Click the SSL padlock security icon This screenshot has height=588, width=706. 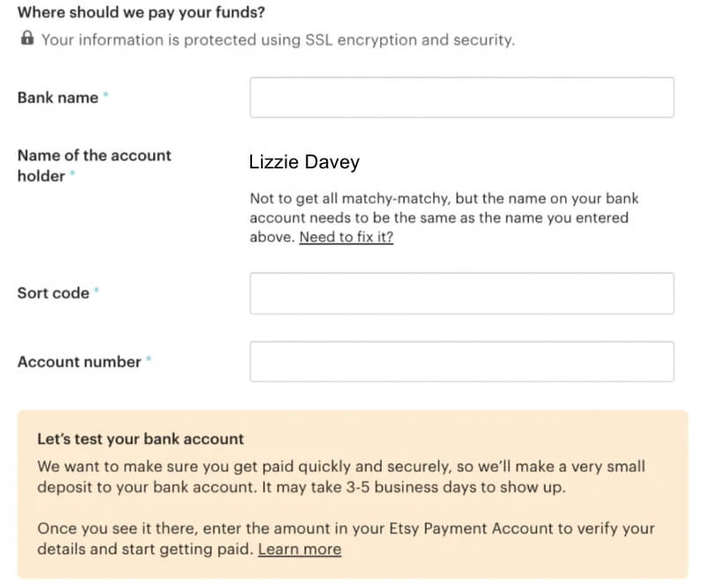27,38
